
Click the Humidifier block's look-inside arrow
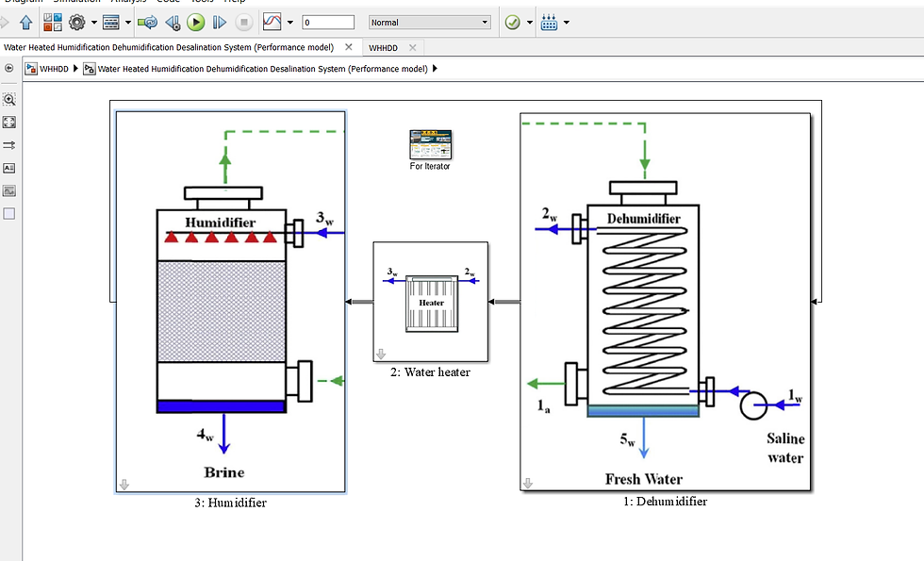[124, 485]
